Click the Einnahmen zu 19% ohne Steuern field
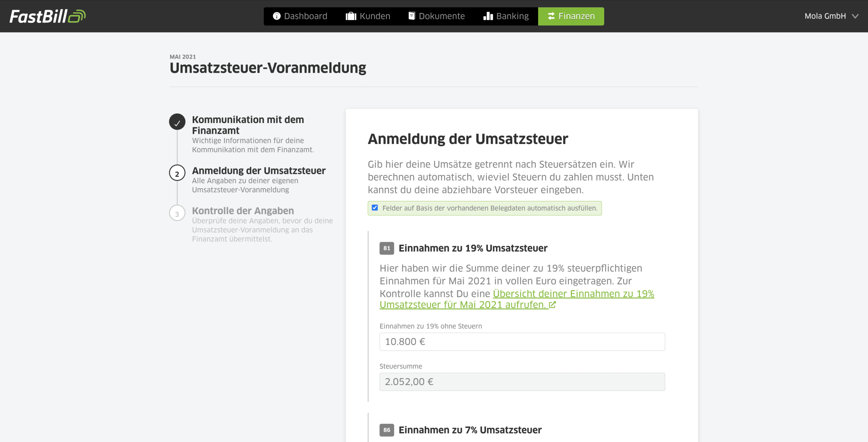This screenshot has width=868, height=442. tap(522, 342)
